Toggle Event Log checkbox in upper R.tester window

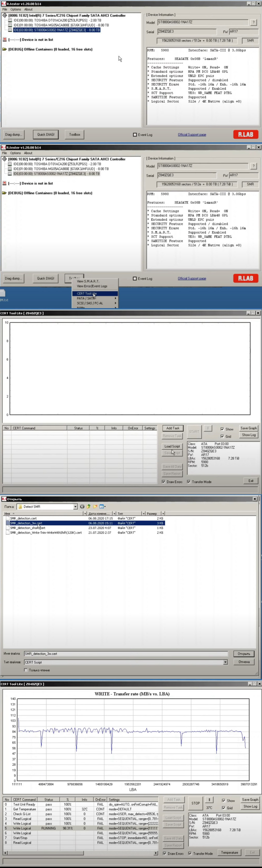pos(135,135)
